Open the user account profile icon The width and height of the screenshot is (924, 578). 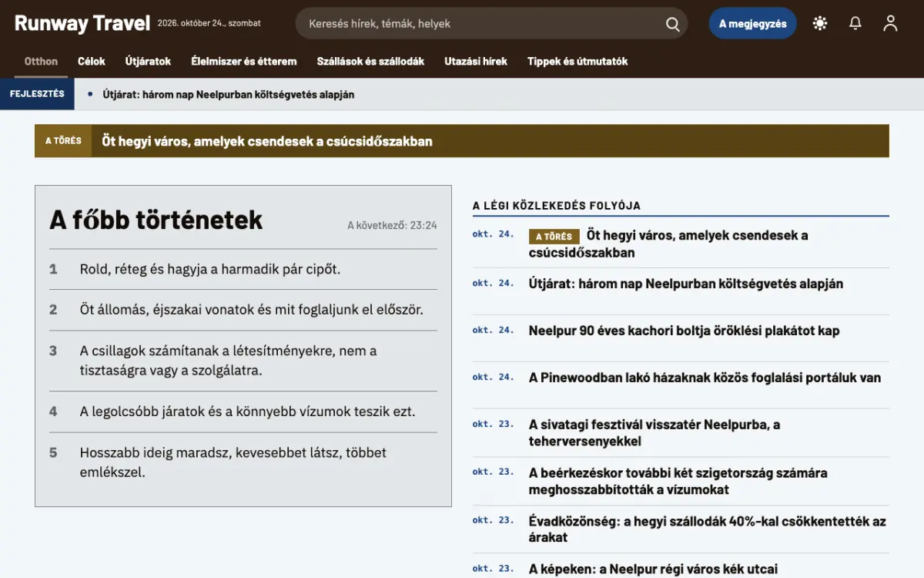(x=891, y=24)
